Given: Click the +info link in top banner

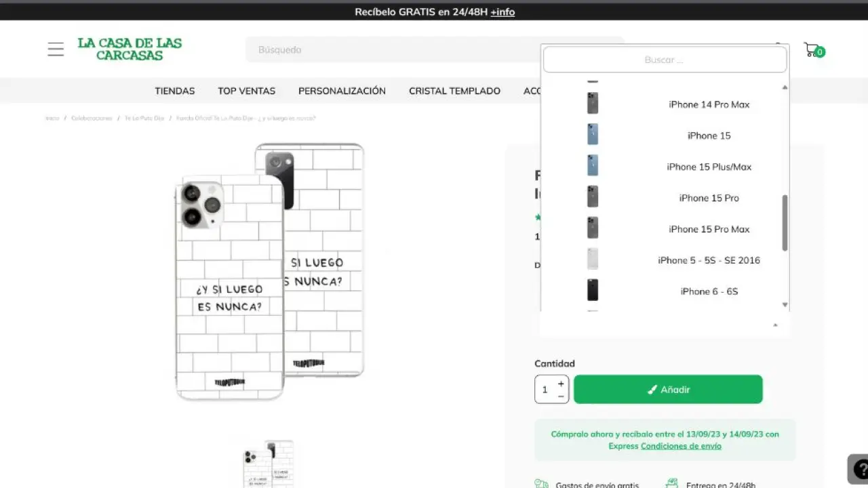Looking at the screenshot, I should [502, 12].
